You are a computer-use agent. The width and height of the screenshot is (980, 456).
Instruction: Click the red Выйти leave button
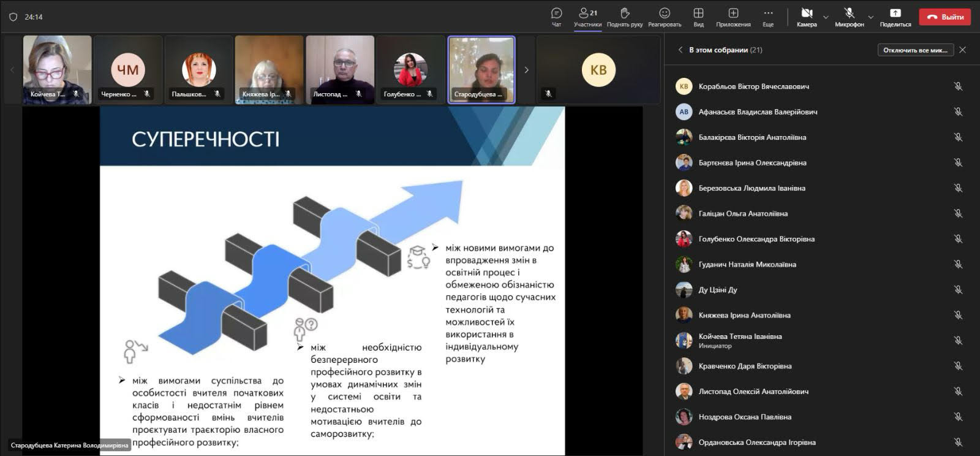click(x=944, y=17)
